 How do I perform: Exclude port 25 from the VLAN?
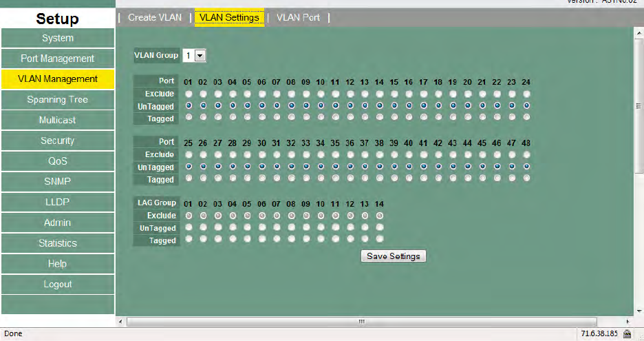click(x=189, y=155)
